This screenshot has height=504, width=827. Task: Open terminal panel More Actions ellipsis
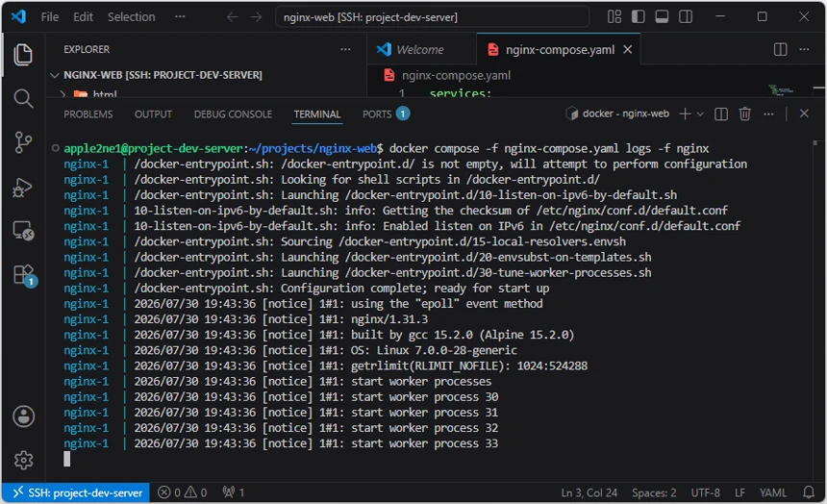[768, 114]
